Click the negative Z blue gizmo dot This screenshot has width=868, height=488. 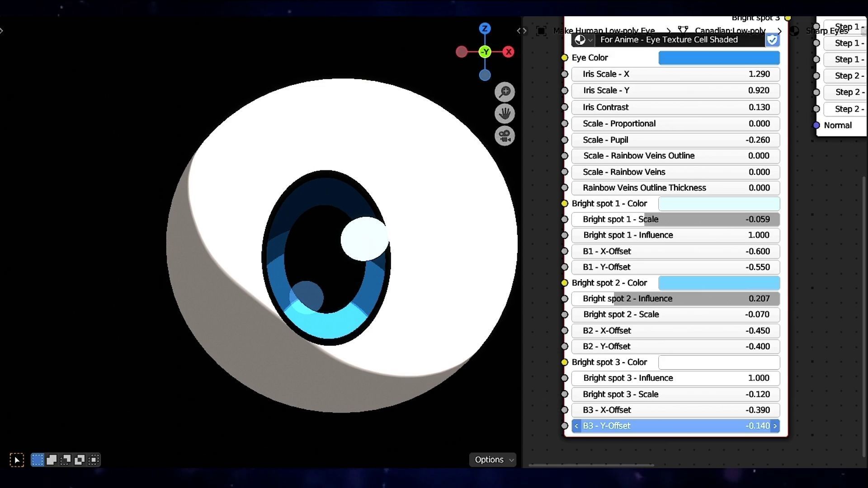pyautogui.click(x=485, y=75)
